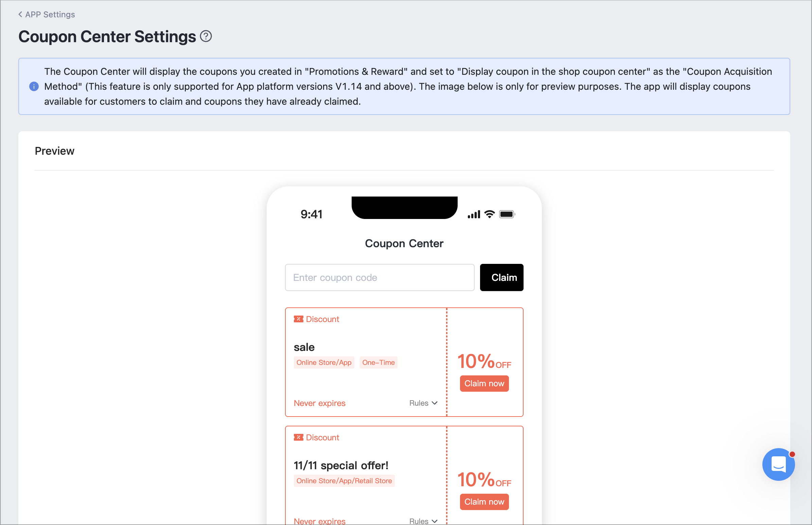Viewport: 812px width, 525px height.
Task: Click Claim now on the sale coupon
Action: (484, 384)
